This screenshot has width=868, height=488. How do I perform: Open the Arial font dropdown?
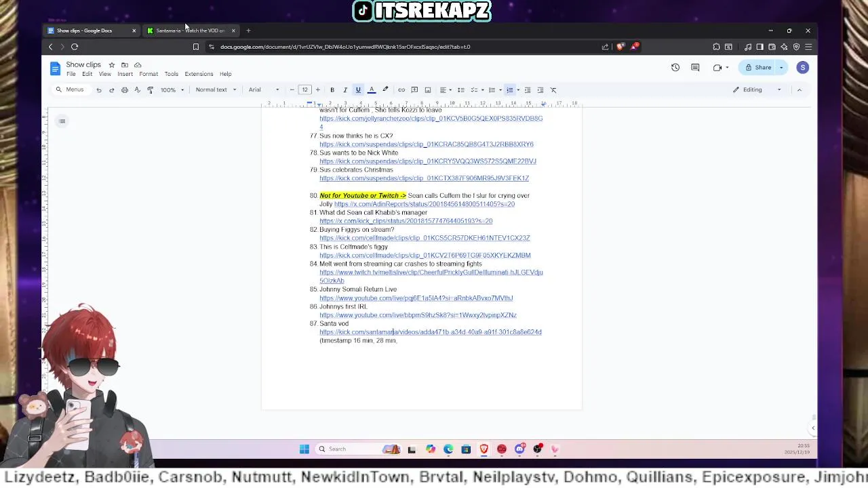pos(264,90)
